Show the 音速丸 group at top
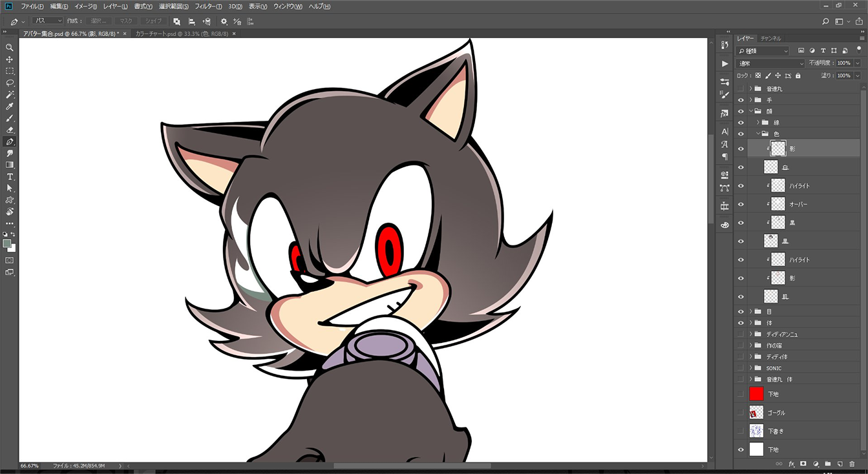The width and height of the screenshot is (868, 474). coord(741,88)
